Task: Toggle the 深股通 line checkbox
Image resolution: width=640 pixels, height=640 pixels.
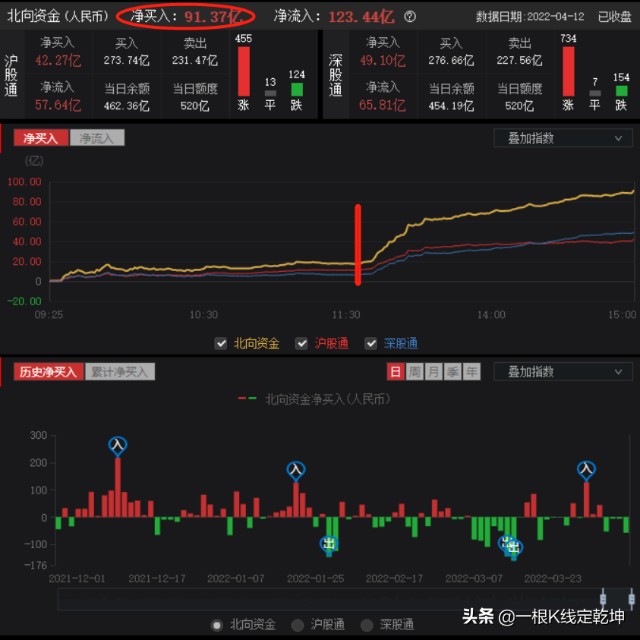Action: (371, 343)
